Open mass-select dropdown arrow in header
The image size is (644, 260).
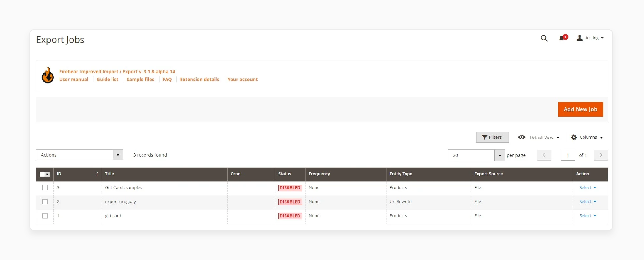click(47, 174)
